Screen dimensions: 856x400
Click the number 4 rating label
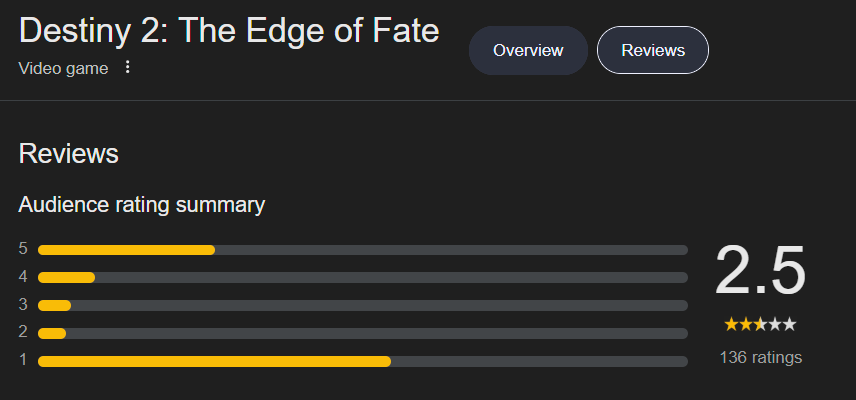click(x=23, y=276)
